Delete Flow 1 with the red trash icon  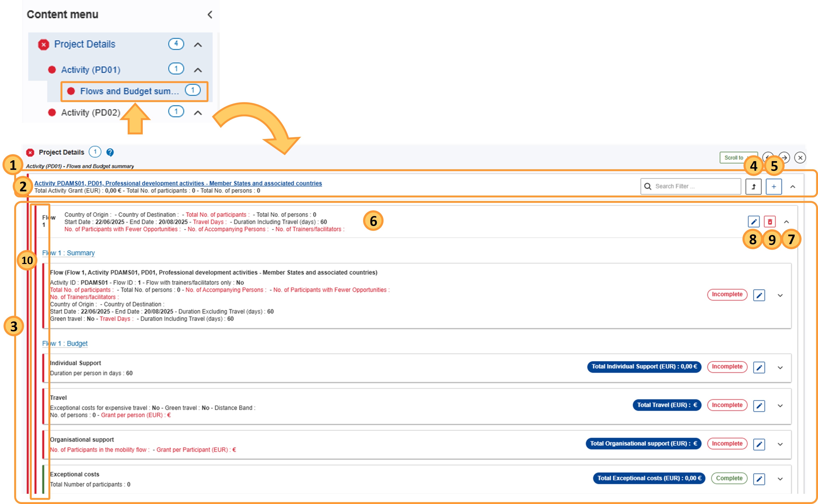pos(770,222)
